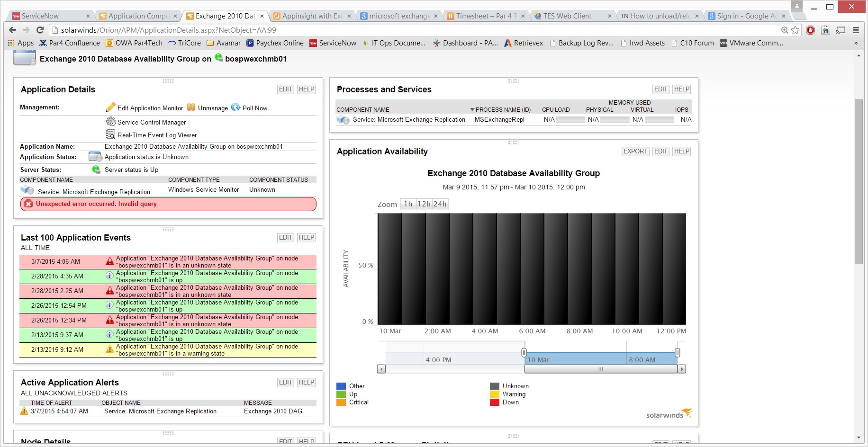Click the Up green legend swatch
The image size is (868, 447).
[341, 394]
